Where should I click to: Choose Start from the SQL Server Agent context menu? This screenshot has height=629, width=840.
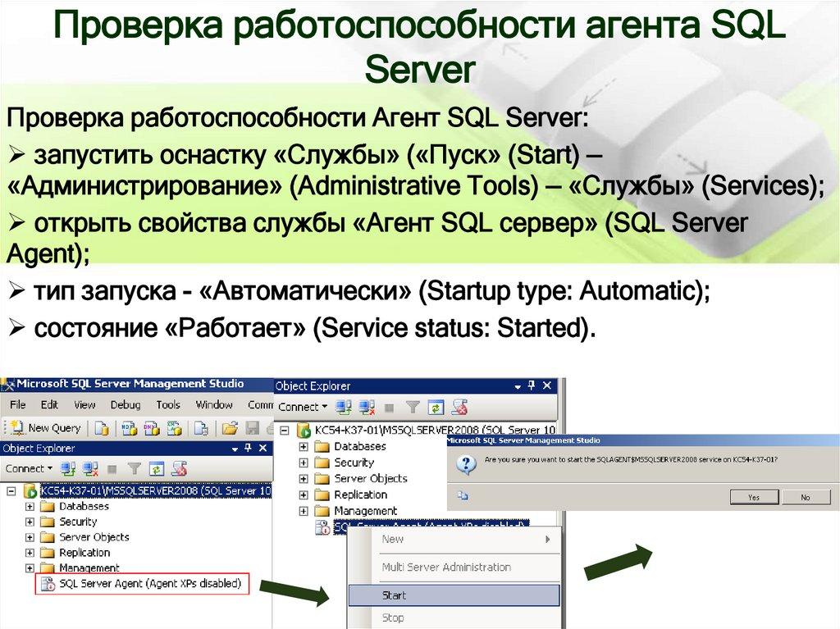point(394,595)
